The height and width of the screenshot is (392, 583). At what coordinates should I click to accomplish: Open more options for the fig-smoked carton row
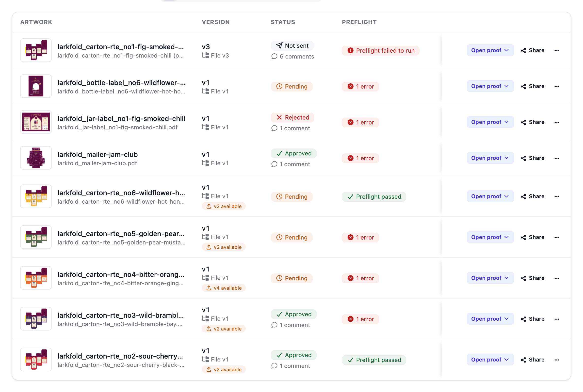click(556, 50)
